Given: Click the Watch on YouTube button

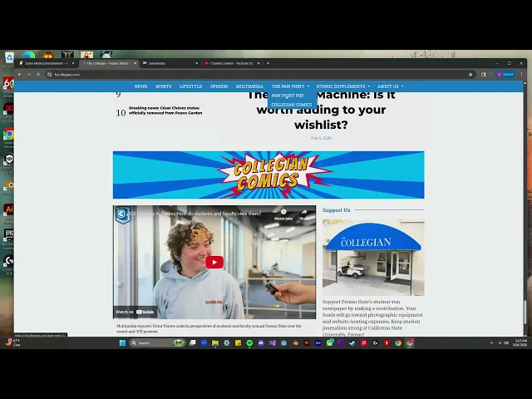Looking at the screenshot, I should tap(135, 312).
